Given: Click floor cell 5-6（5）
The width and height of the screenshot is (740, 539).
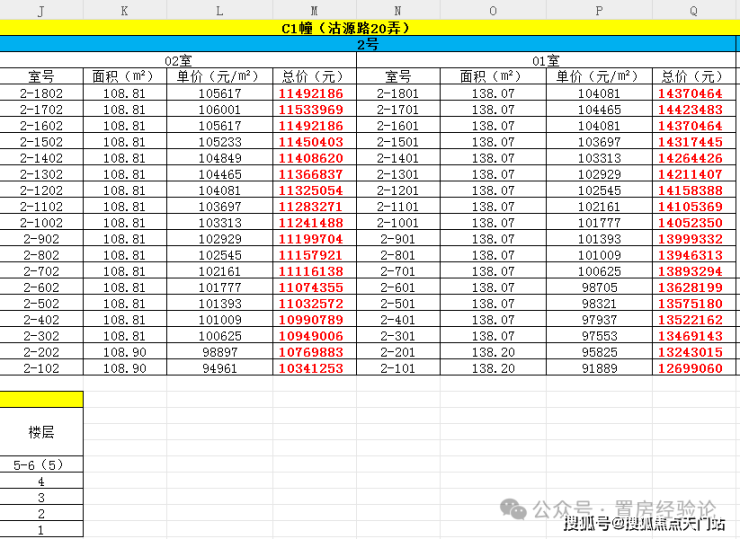Looking at the screenshot, I should tap(42, 465).
